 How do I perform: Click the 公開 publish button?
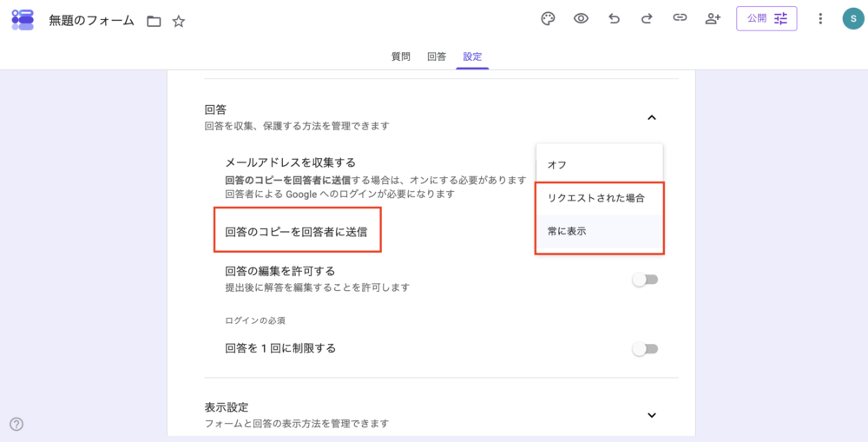click(766, 19)
